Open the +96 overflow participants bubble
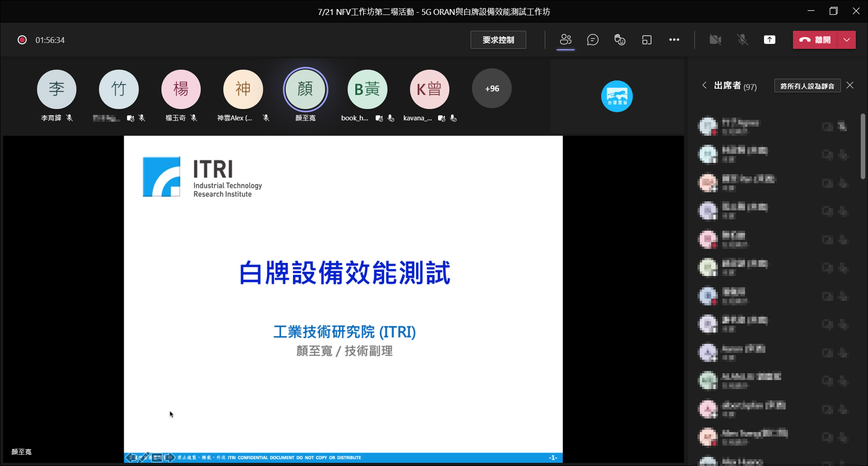The height and width of the screenshot is (466, 868). tap(492, 89)
